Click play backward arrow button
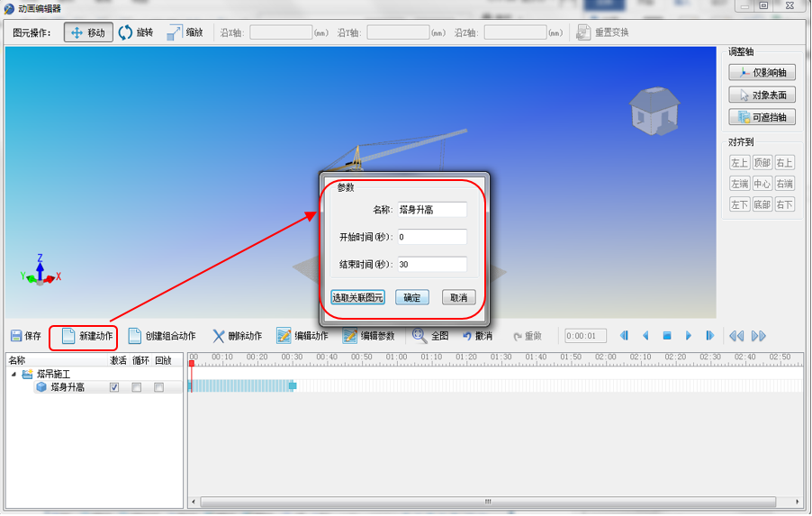 [645, 336]
